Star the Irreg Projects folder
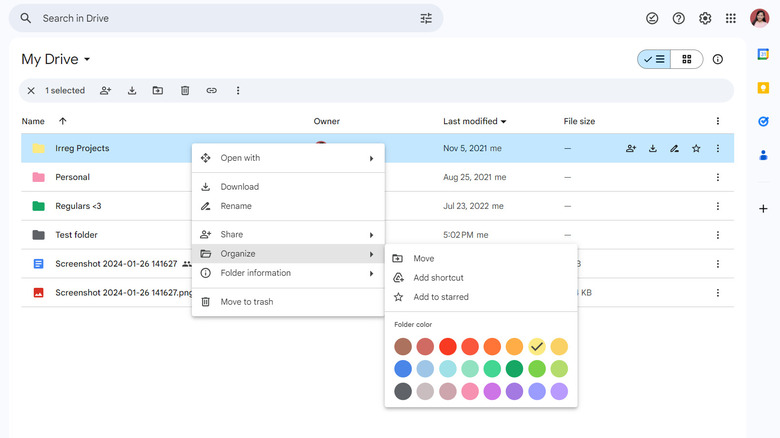Image resolution: width=780 pixels, height=438 pixels. click(696, 148)
